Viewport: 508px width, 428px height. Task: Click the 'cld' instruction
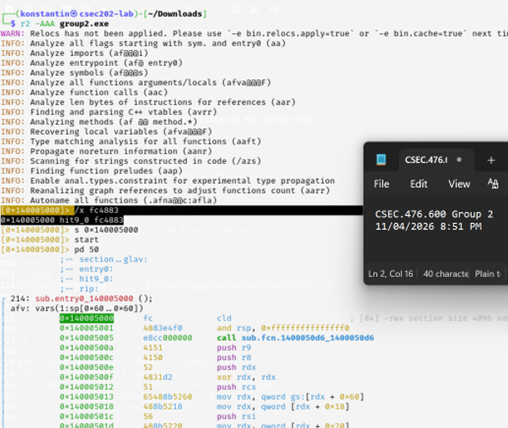(224, 318)
